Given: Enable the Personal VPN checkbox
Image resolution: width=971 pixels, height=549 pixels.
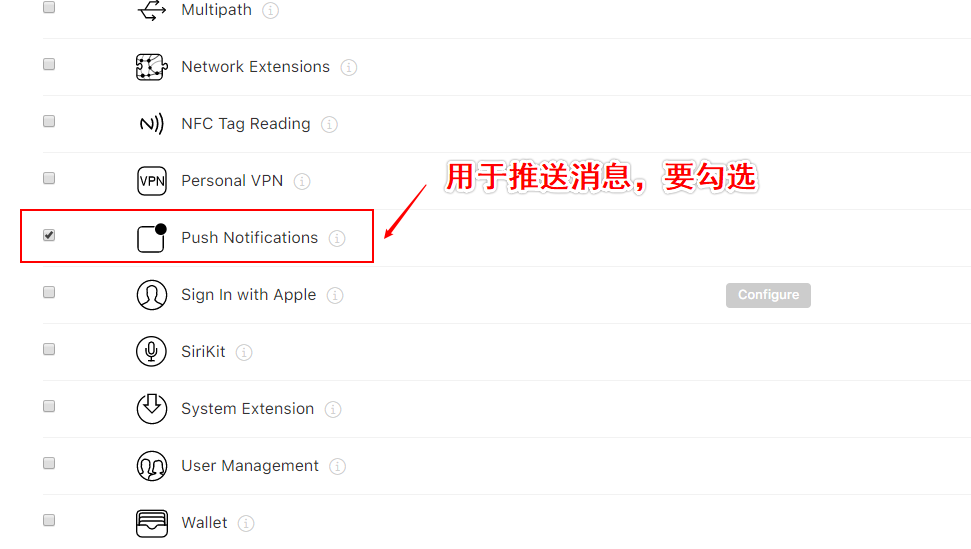Looking at the screenshot, I should click(x=49, y=178).
